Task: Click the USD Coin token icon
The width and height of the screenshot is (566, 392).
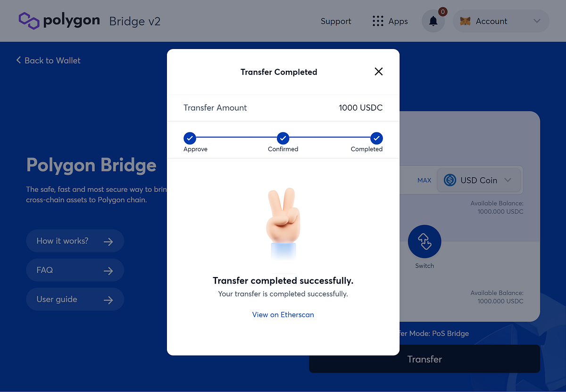Action: click(x=450, y=180)
